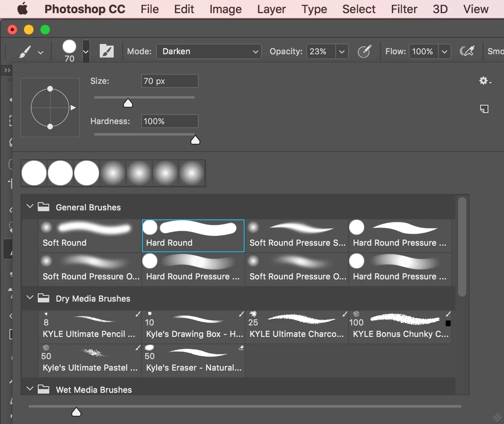The image size is (504, 424).
Task: Select the first recent hard round brush
Action: coord(34,173)
